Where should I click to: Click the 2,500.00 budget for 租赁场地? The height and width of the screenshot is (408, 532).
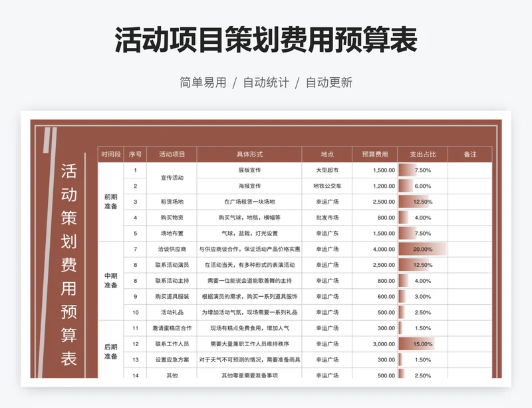click(x=375, y=202)
